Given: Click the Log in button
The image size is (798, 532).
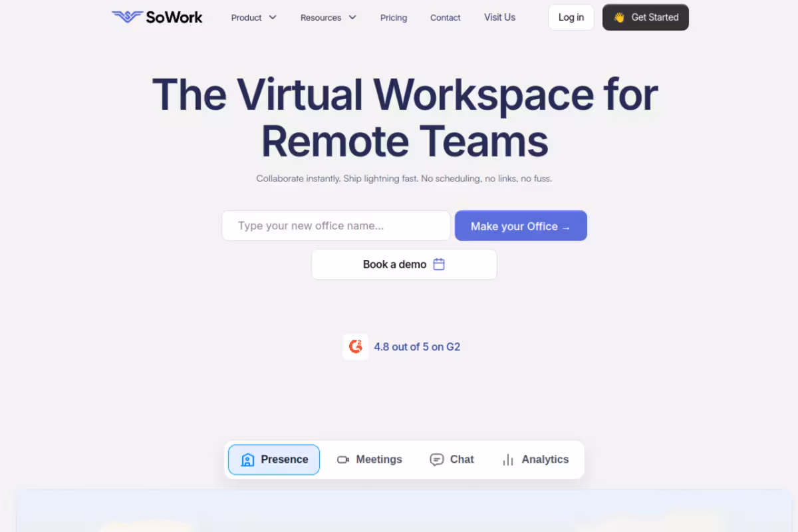Looking at the screenshot, I should (571, 17).
